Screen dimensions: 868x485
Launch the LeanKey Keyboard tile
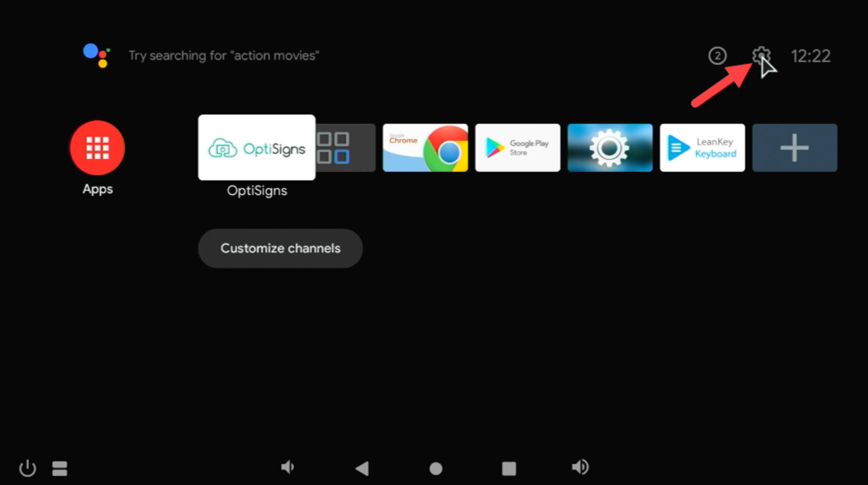click(x=702, y=148)
